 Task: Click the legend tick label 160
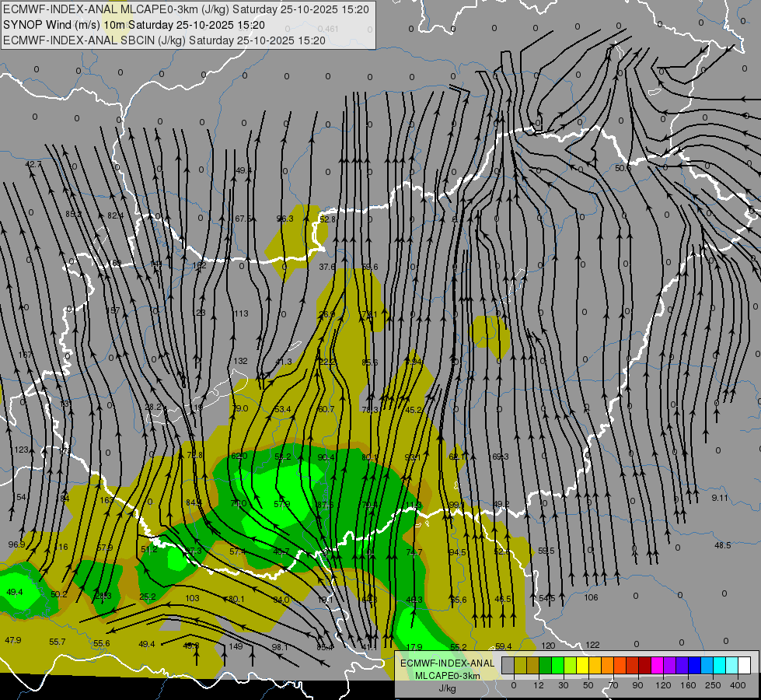pos(688,685)
